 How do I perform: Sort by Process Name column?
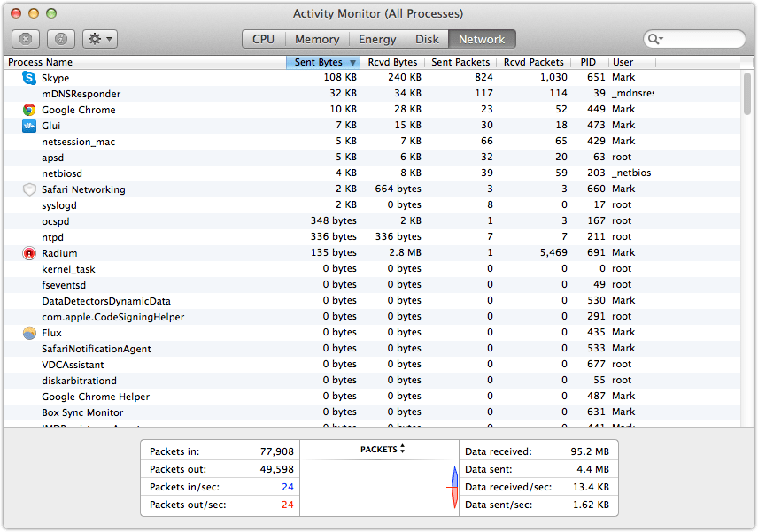point(145,62)
